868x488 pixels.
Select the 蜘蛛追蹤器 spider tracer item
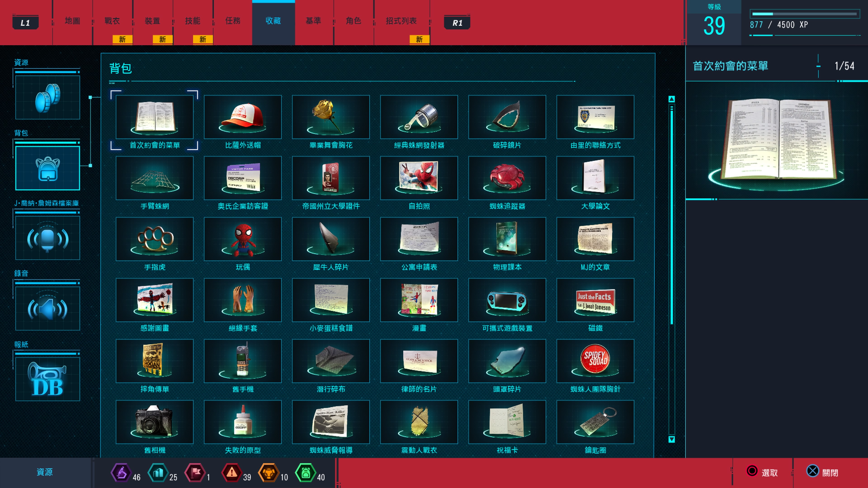point(507,178)
